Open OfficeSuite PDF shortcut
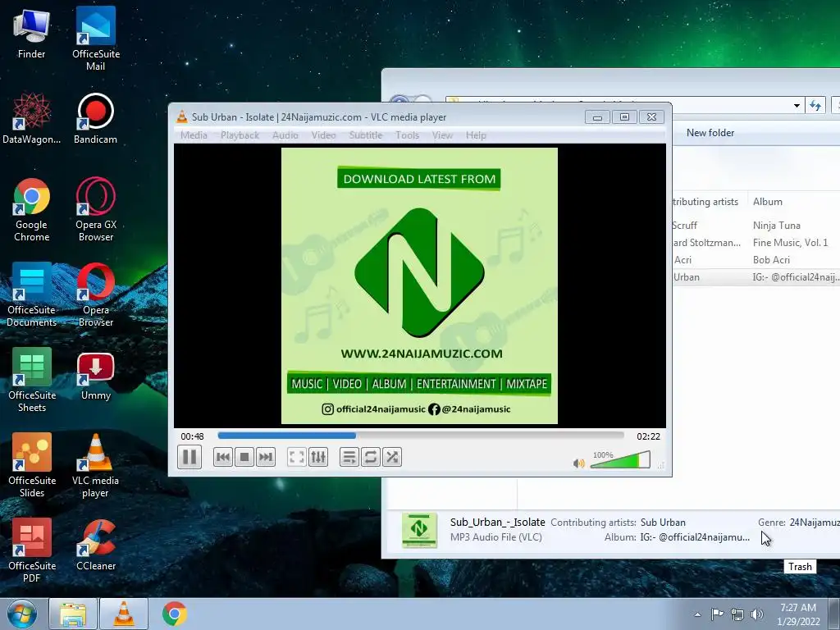Screen dimensions: 840x630 32,550
